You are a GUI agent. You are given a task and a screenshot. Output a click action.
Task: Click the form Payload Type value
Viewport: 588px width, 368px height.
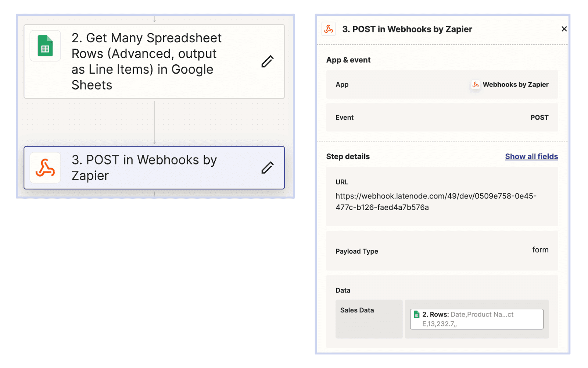[x=540, y=250]
